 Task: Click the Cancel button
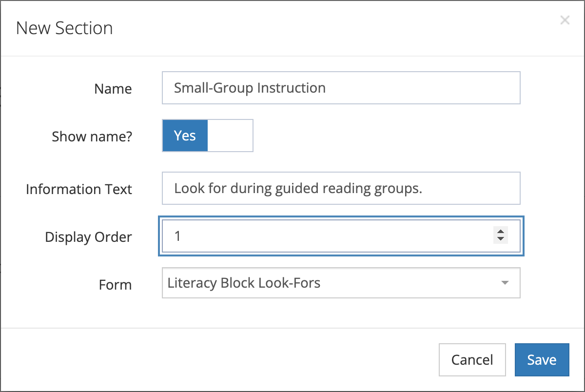tap(472, 360)
